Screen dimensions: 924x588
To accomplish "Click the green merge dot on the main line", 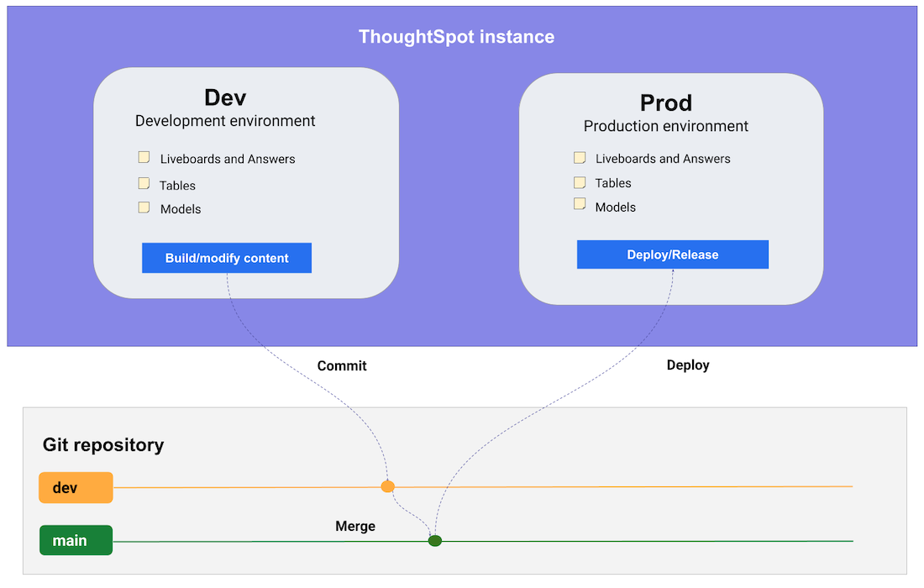I will pos(434,540).
